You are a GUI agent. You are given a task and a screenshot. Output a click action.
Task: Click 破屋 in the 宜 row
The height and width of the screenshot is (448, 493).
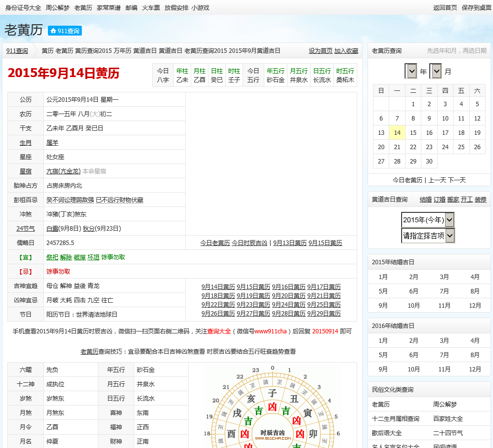(80, 257)
